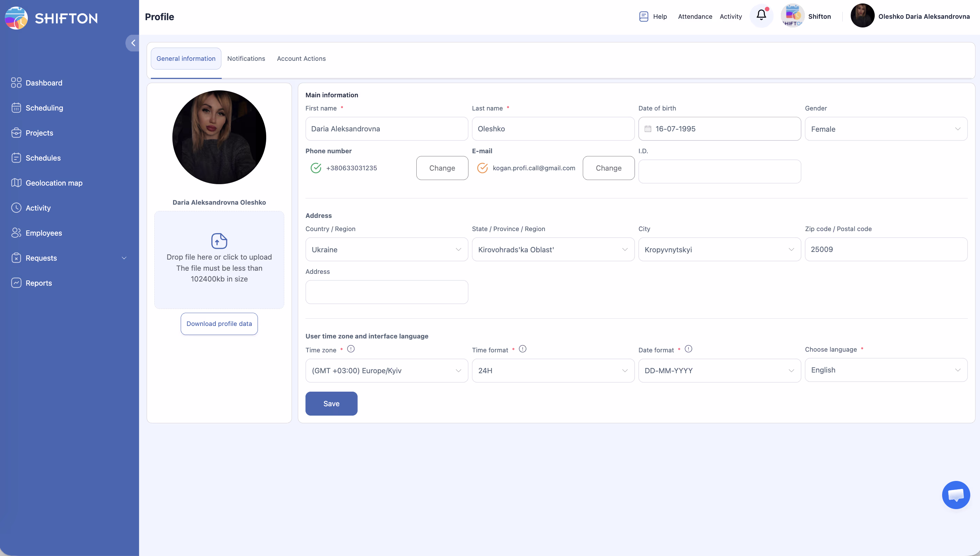Open the live chat bubble icon
This screenshot has height=556, width=980.
tap(956, 494)
